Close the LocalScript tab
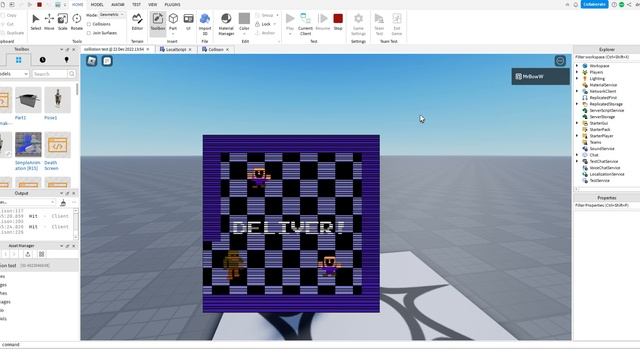640x360 pixels. [x=190, y=49]
